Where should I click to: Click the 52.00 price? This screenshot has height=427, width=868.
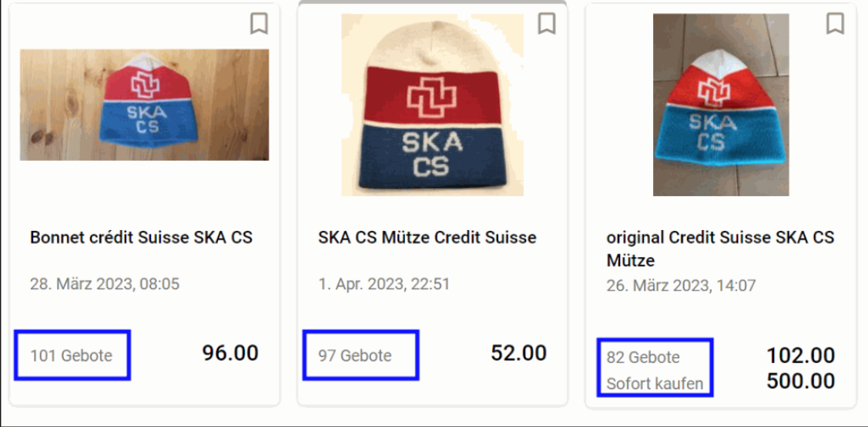[x=518, y=353]
